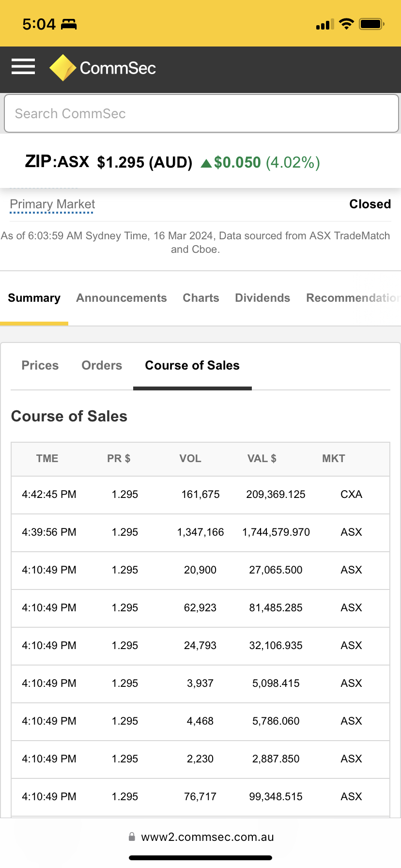Tap the Primary Market link
This screenshot has height=868, width=401.
[x=52, y=204]
